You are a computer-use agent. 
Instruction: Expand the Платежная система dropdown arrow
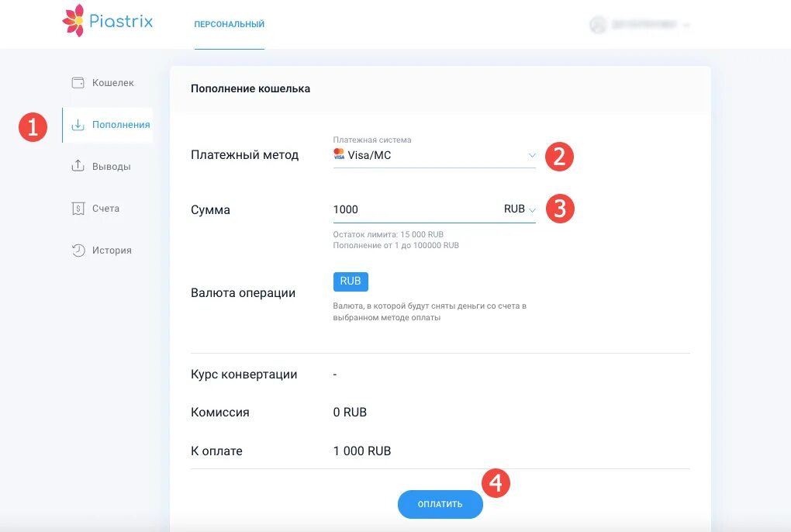click(x=532, y=155)
